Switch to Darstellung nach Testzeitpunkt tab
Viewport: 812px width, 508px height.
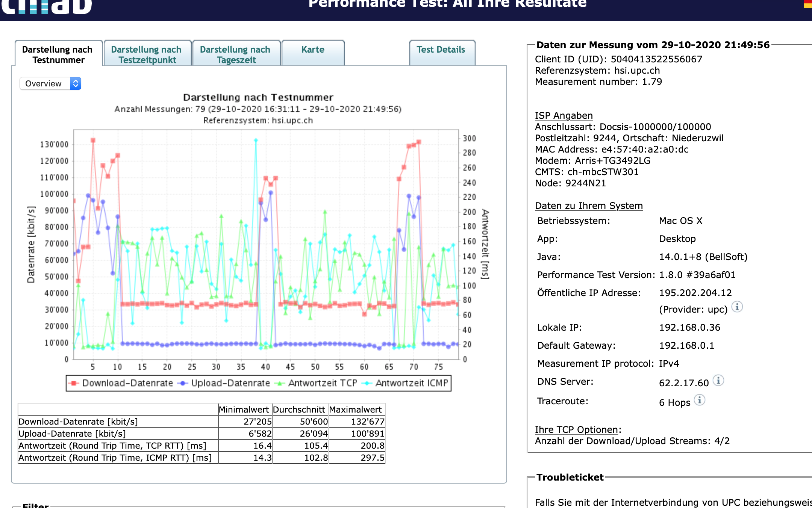click(147, 54)
